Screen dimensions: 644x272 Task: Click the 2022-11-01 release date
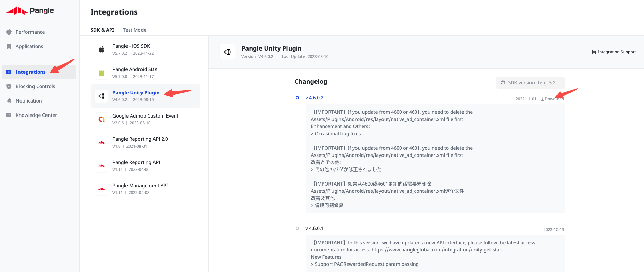pyautogui.click(x=526, y=99)
